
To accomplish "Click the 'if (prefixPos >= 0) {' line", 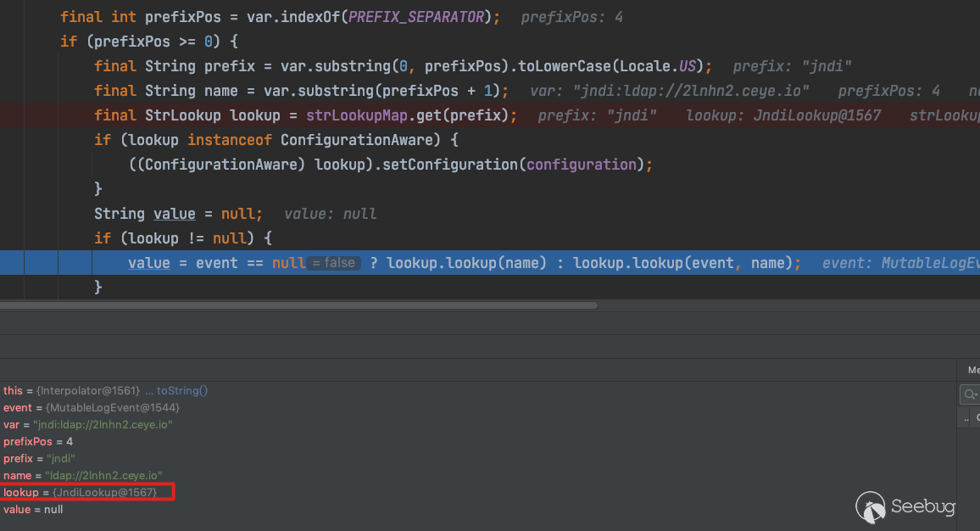I will [148, 42].
